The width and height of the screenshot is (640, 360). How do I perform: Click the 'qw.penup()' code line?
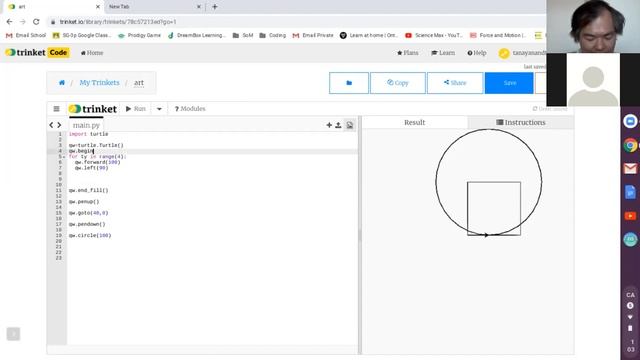pos(84,202)
